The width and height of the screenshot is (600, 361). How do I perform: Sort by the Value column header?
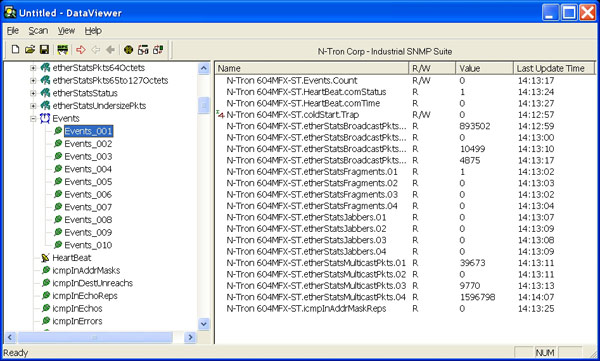pos(484,68)
